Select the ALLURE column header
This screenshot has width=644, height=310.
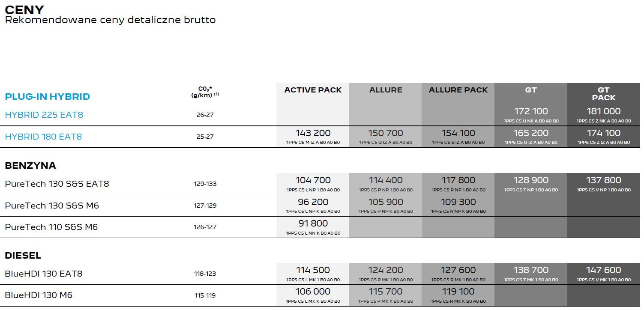coord(386,90)
